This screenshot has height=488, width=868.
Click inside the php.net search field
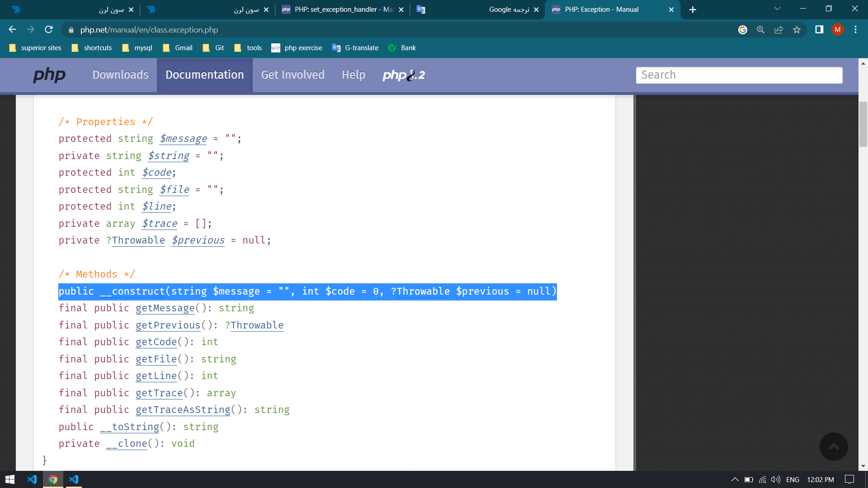pos(739,75)
